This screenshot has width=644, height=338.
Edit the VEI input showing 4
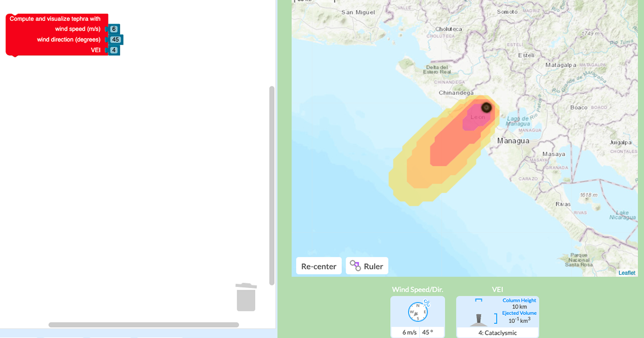click(x=113, y=49)
